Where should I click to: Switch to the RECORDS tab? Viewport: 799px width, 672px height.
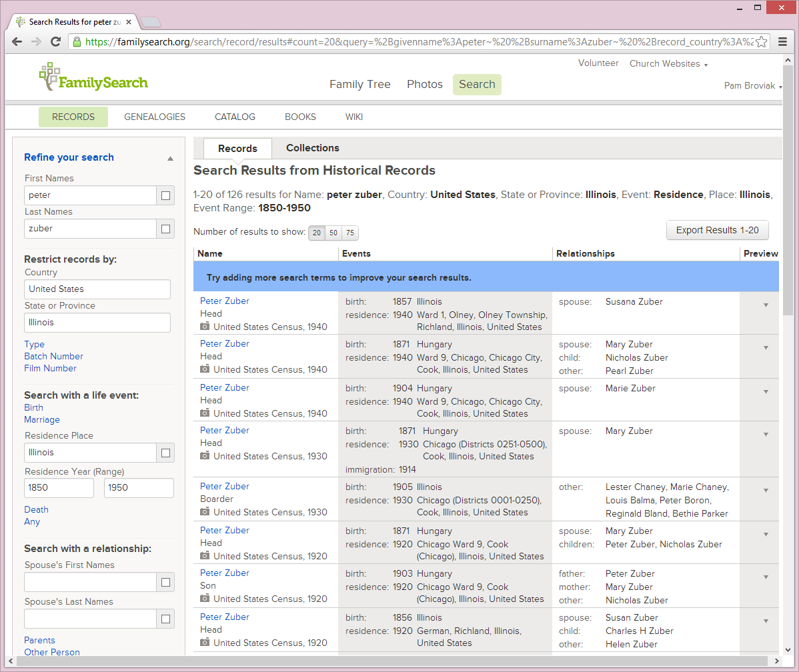click(x=73, y=117)
